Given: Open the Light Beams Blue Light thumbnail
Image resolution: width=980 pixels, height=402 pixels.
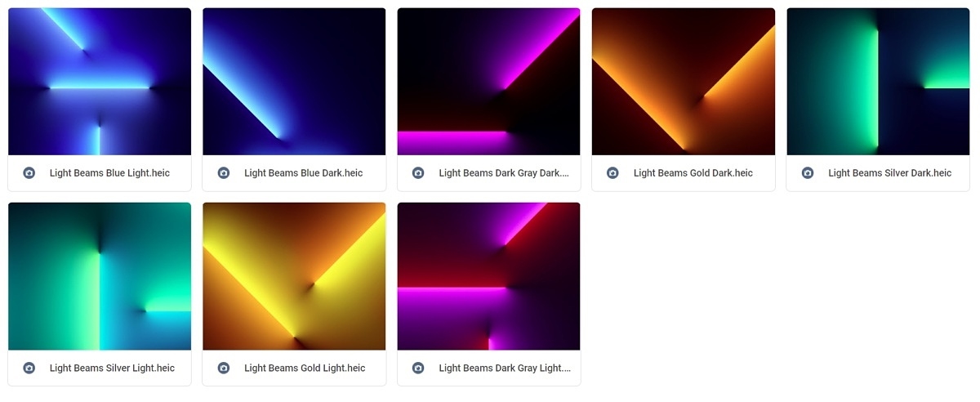Looking at the screenshot, I should coord(100,82).
